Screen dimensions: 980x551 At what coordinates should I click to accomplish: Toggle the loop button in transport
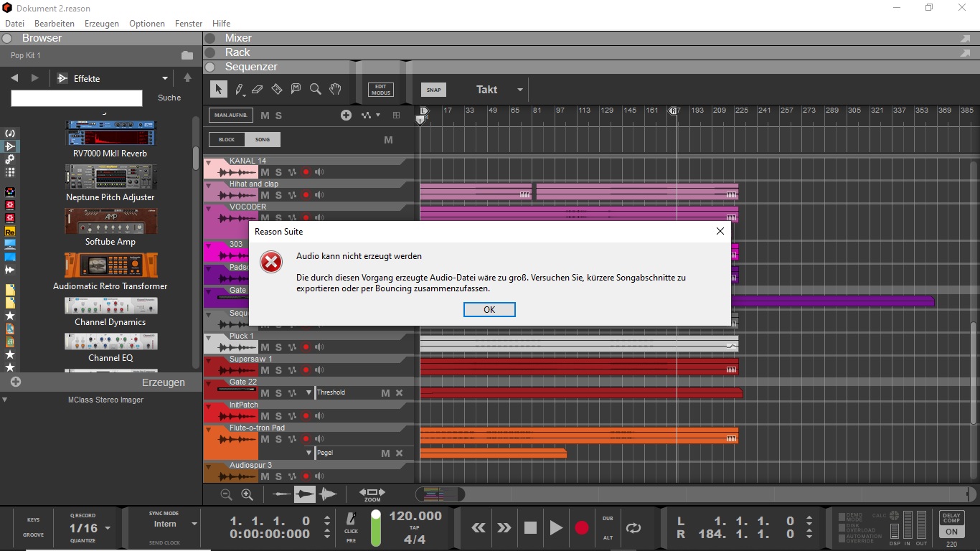pyautogui.click(x=633, y=528)
